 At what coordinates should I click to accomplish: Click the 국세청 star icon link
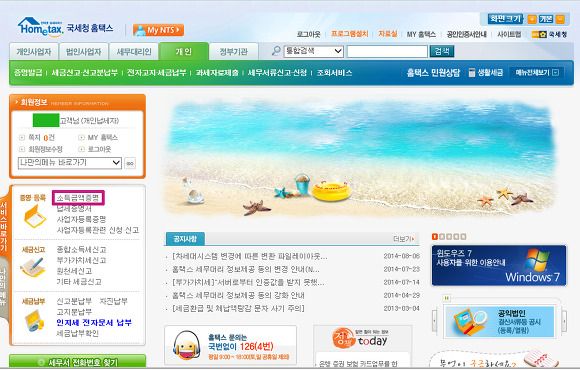pyautogui.click(x=549, y=34)
